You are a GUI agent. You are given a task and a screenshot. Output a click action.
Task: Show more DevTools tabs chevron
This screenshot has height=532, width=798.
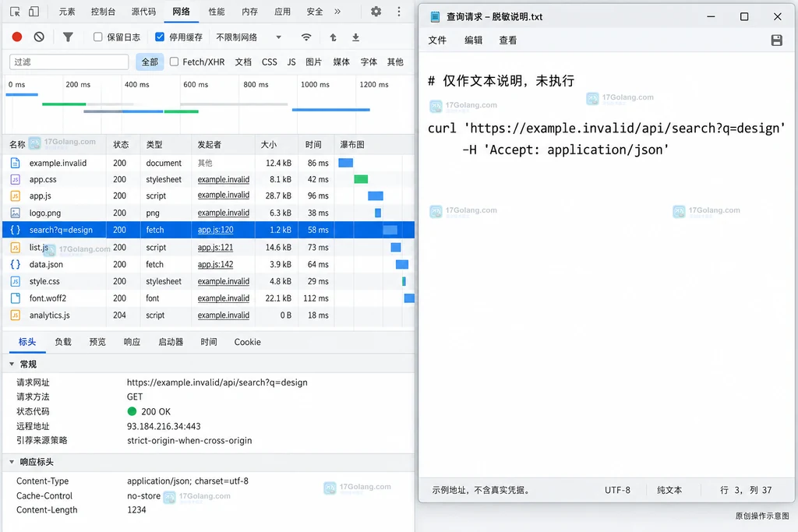pos(337,11)
